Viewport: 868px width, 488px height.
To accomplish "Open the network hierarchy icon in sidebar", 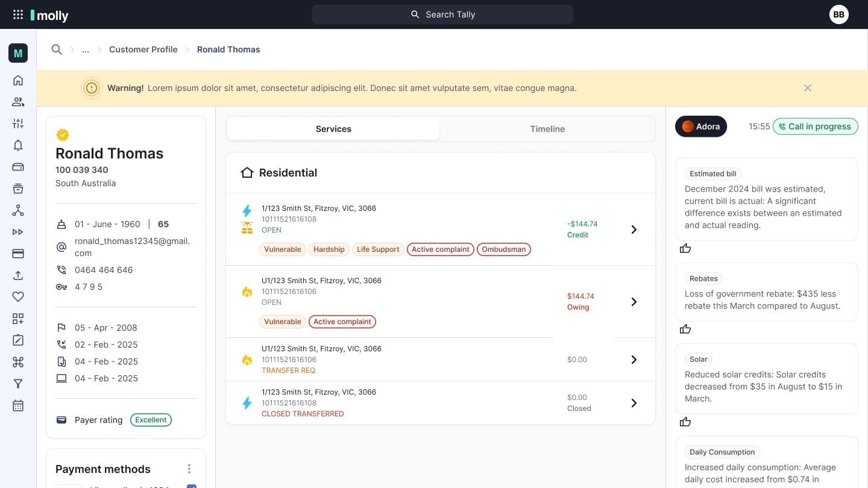I will coord(18,210).
